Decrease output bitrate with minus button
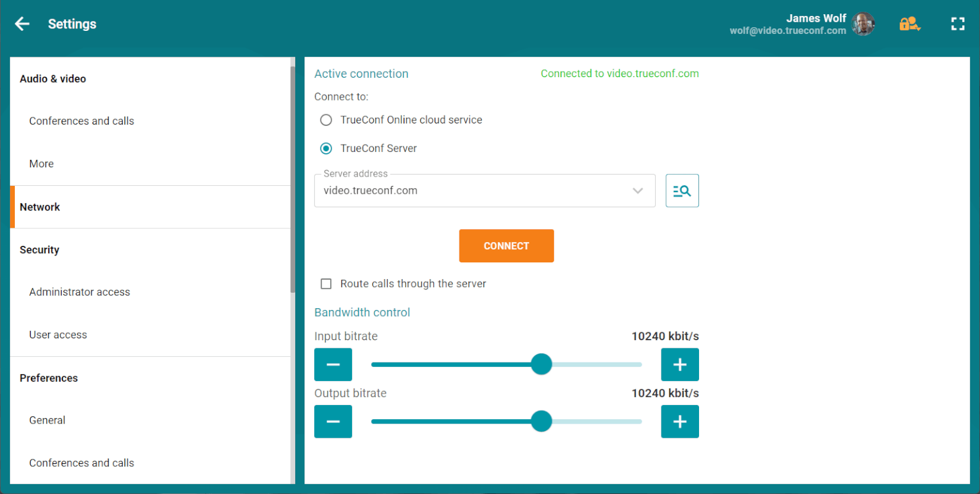 coord(333,422)
